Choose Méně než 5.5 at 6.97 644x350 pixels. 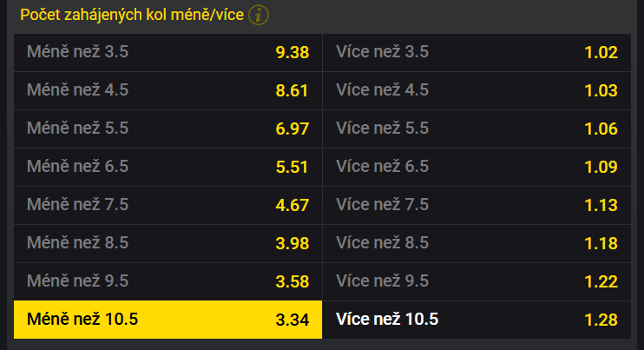pyautogui.click(x=168, y=129)
